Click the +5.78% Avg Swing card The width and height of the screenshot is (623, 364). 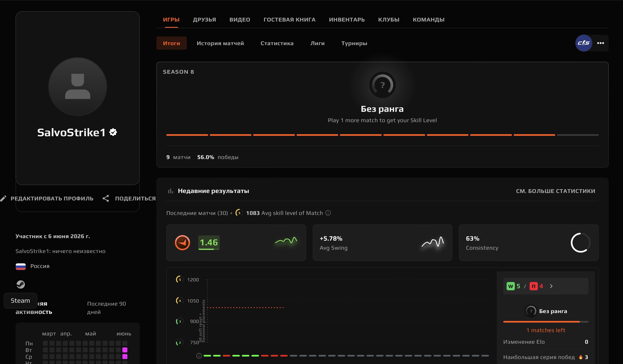(382, 243)
